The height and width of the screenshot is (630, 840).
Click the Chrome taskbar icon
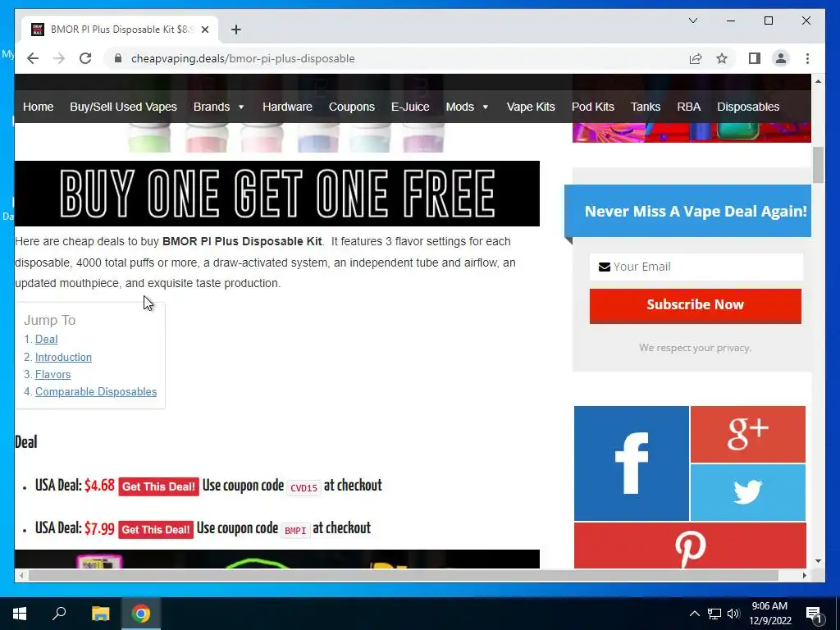[141, 614]
